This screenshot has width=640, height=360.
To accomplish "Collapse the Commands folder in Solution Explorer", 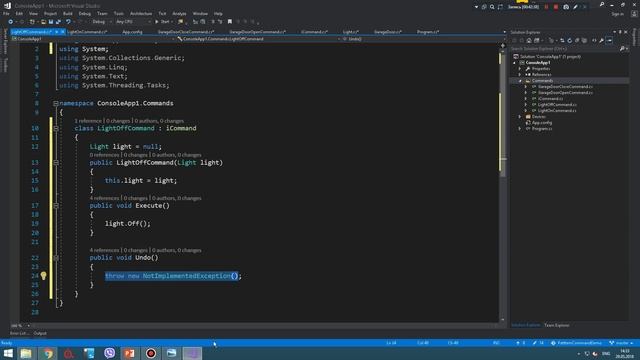I will coord(520,81).
